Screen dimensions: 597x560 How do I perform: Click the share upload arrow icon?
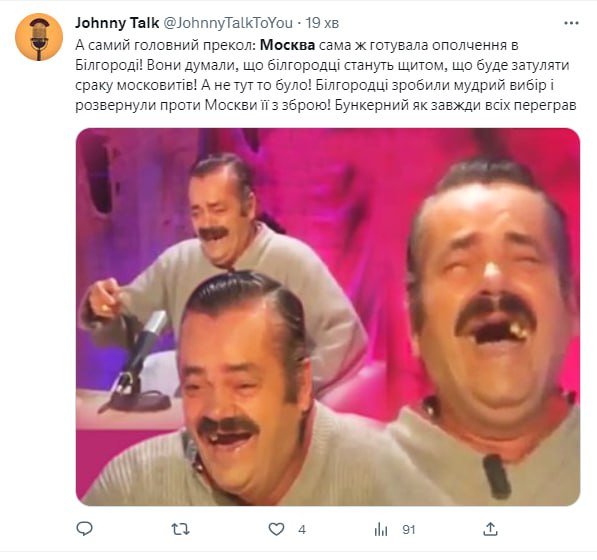pyautogui.click(x=490, y=529)
